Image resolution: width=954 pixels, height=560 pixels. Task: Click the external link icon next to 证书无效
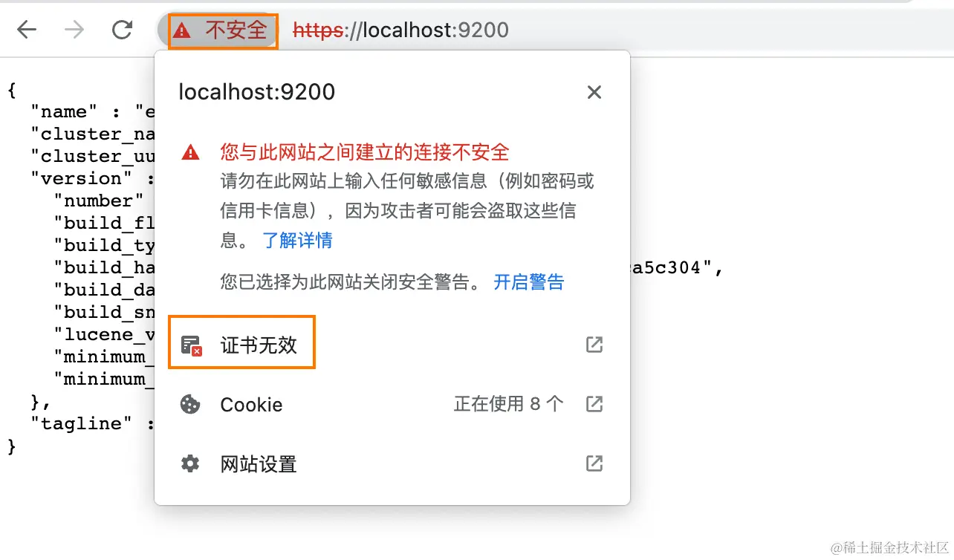[593, 345]
